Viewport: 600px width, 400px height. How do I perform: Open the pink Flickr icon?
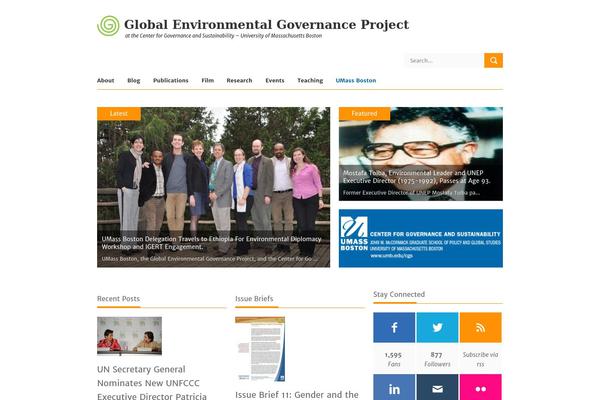(481, 387)
